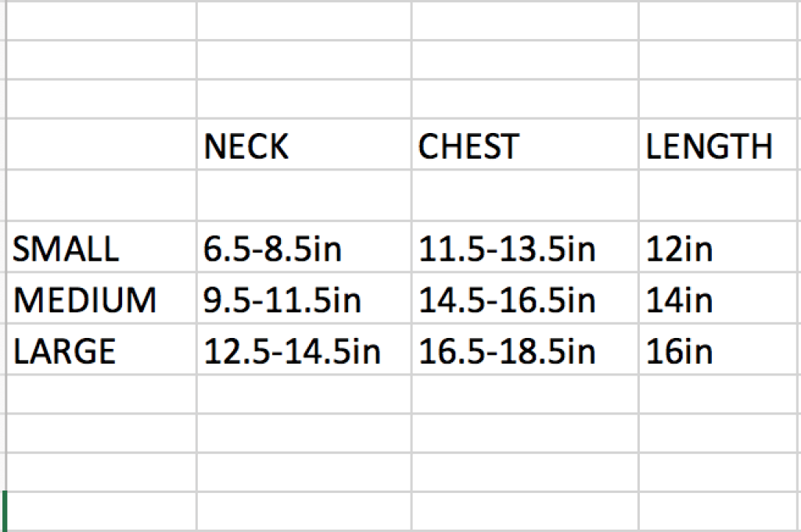Click the empty cell directly below LARGE

(100, 394)
